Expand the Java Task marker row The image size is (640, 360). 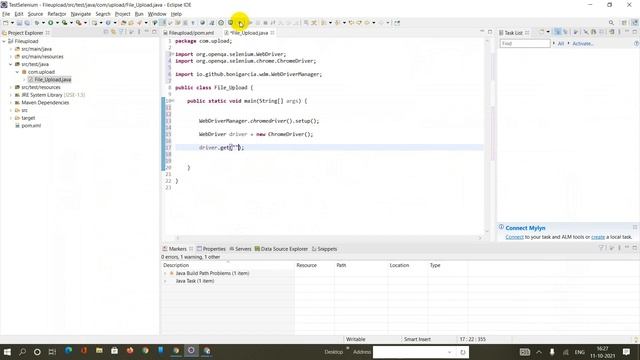(165, 281)
